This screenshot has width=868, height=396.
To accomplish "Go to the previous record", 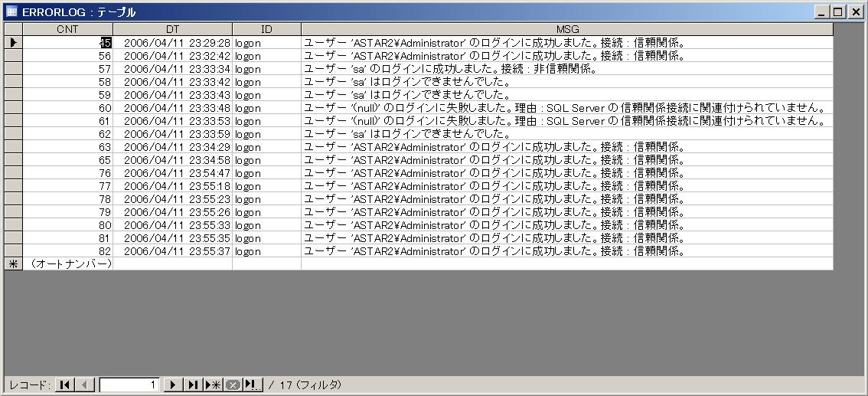I will pyautogui.click(x=85, y=385).
